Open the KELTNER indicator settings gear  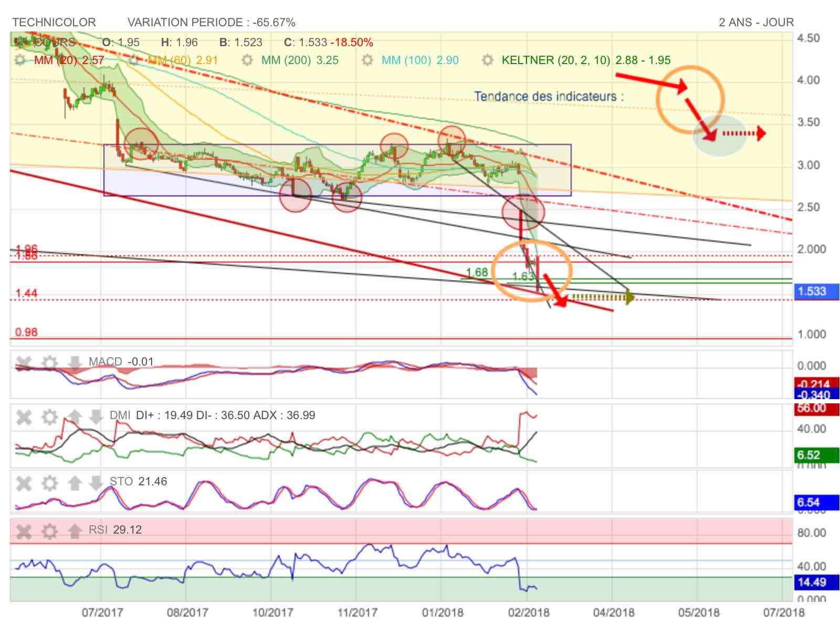point(488,60)
